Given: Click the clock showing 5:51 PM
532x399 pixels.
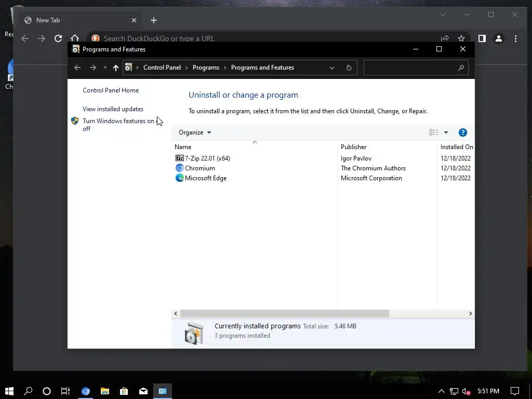Looking at the screenshot, I should (488, 391).
